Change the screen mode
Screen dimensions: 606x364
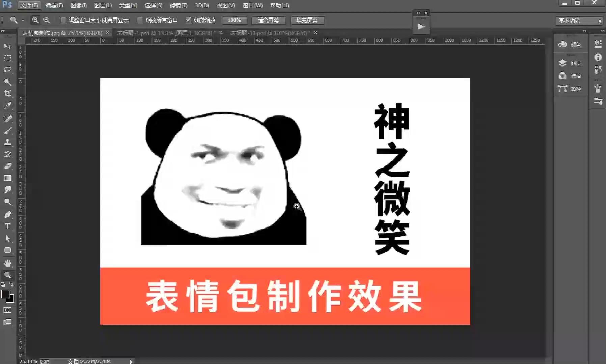coord(7,322)
